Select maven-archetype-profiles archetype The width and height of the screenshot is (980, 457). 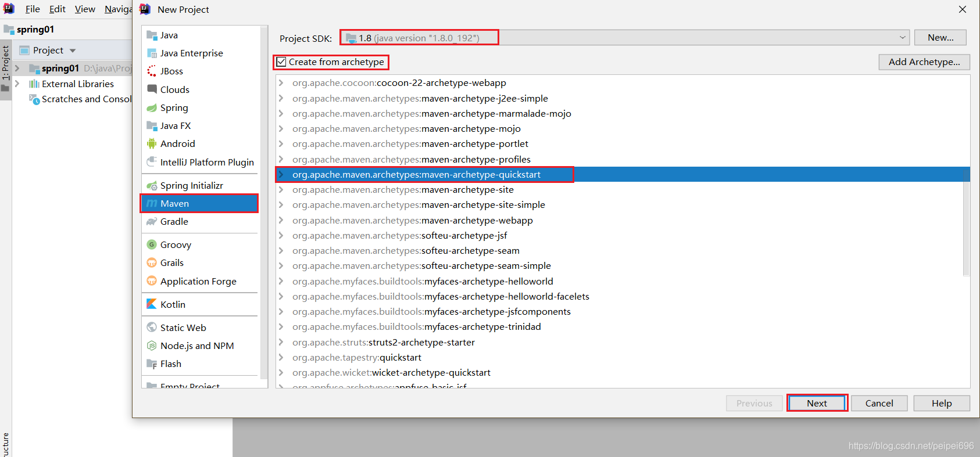[x=412, y=159]
